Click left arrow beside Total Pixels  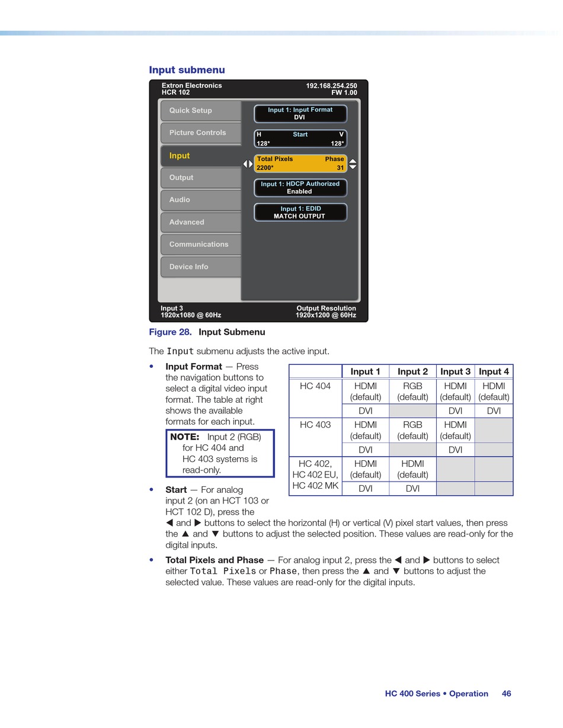pos(245,164)
